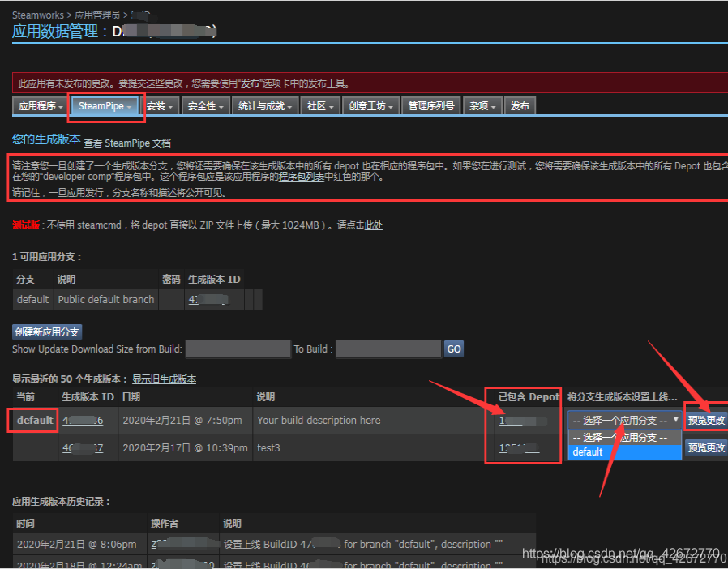728x569 pixels.
Task: Open the 查看 SteamPipe 文档 link
Action: pos(127,143)
